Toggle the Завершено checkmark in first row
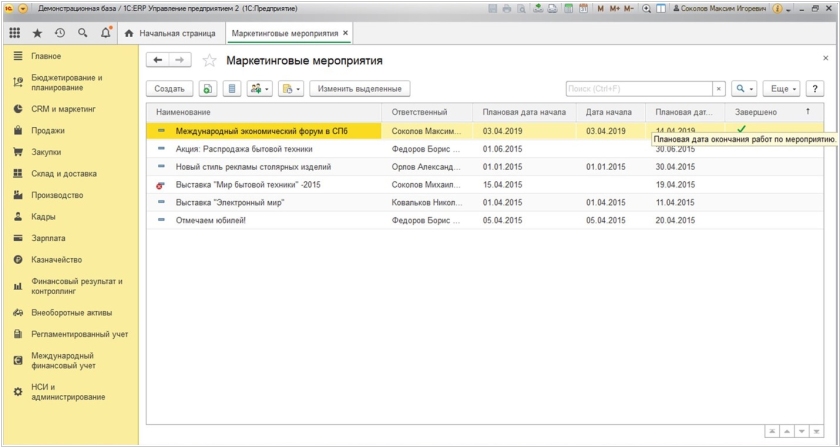Image resolution: width=840 pixels, height=447 pixels. pos(741,130)
